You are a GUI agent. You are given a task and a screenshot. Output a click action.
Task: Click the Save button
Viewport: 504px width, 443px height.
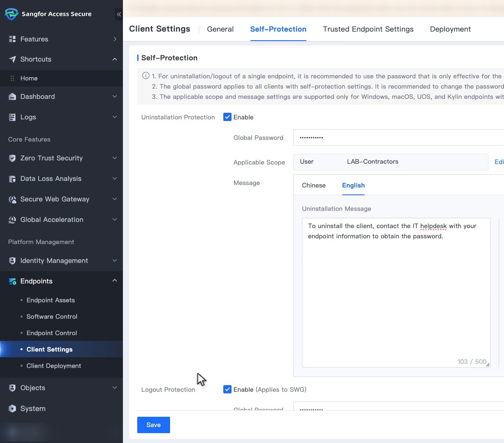click(x=154, y=425)
